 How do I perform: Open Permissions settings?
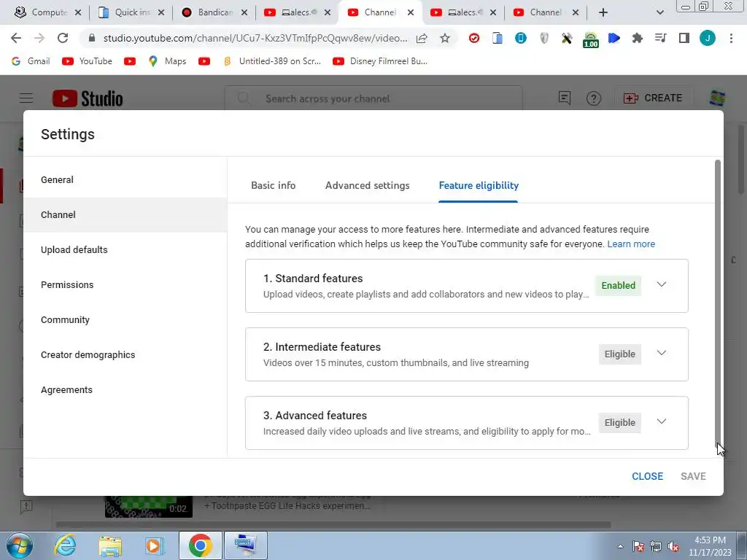pyautogui.click(x=125, y=285)
